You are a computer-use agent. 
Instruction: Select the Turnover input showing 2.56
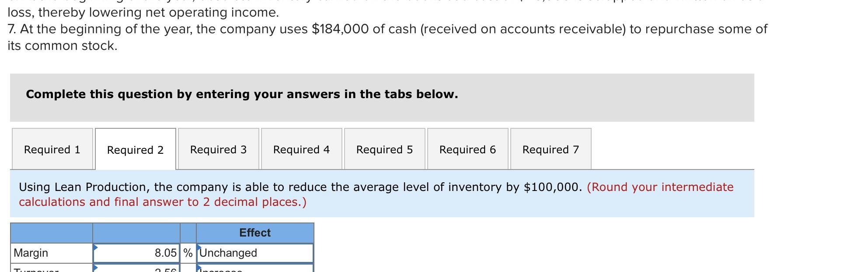pos(136,269)
